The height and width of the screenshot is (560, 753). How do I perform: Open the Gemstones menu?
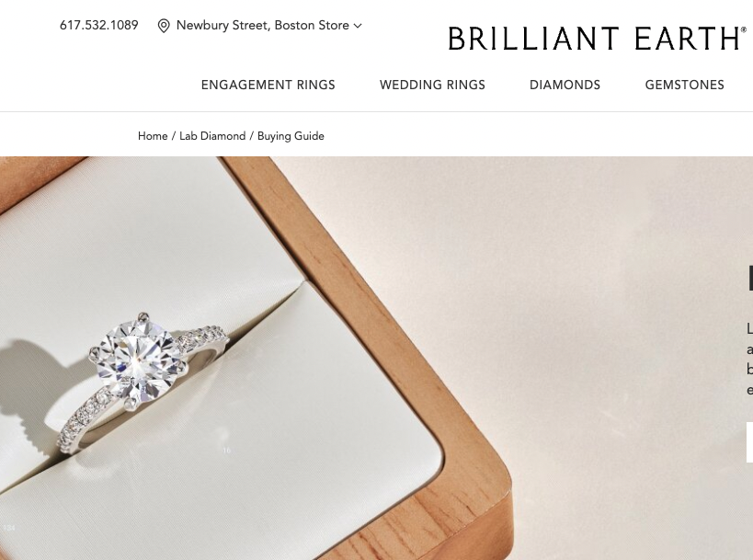(x=684, y=85)
